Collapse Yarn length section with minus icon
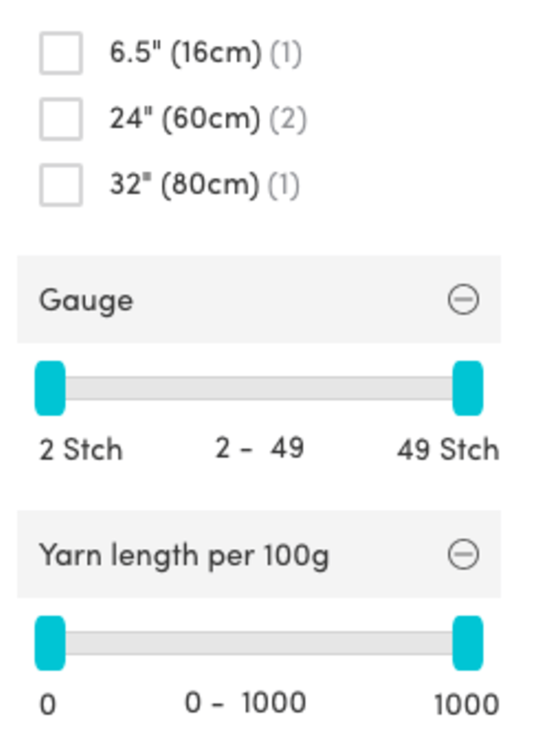The width and height of the screenshot is (541, 756). [x=463, y=554]
